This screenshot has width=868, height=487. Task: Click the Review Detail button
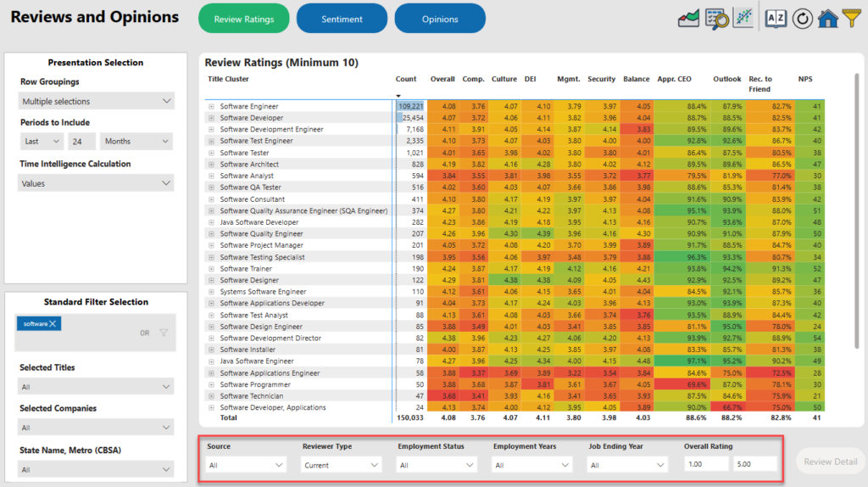(x=831, y=462)
